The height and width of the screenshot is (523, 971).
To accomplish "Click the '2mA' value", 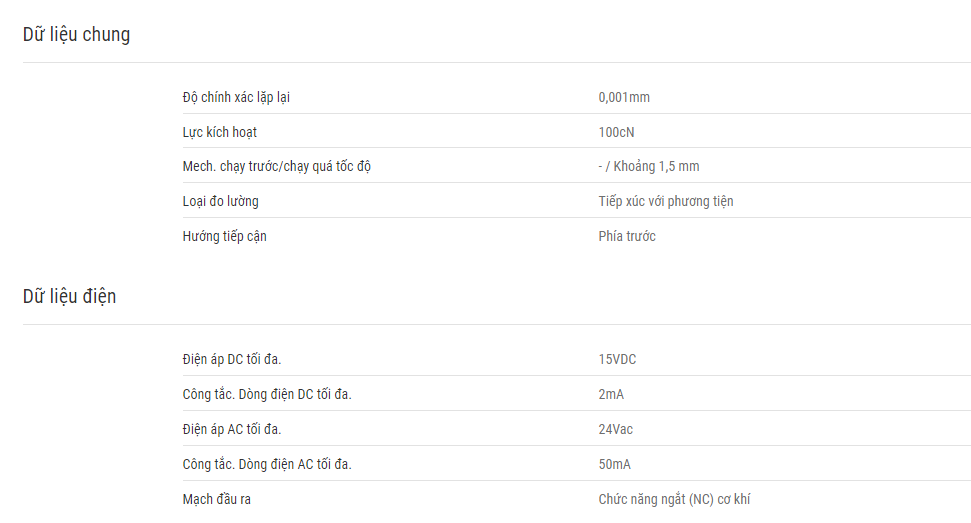I will click(x=611, y=395).
